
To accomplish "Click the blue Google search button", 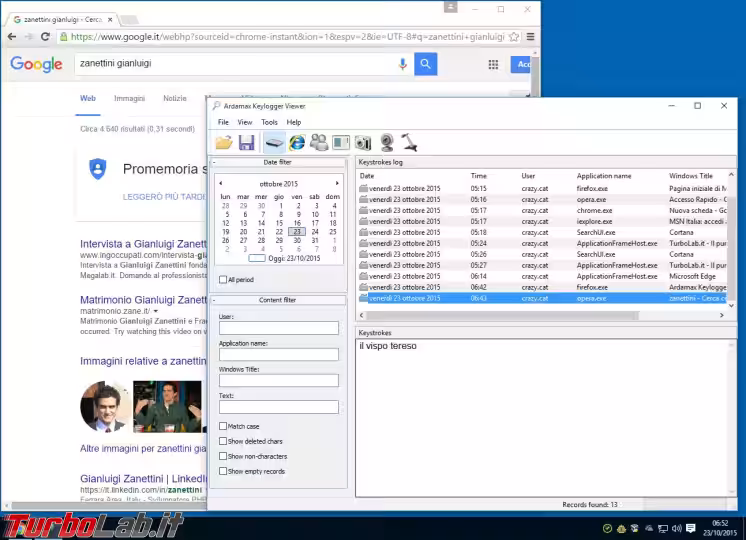I will click(x=426, y=65).
